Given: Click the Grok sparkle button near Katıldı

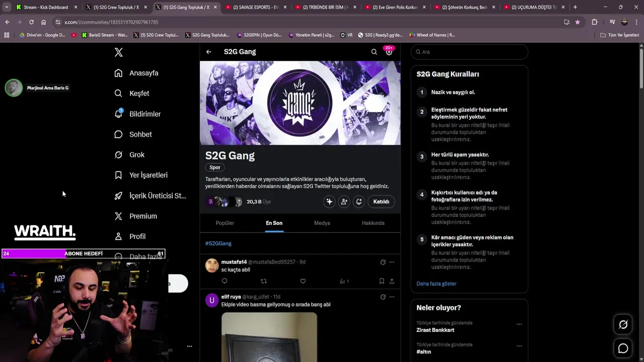Looking at the screenshot, I should (330, 202).
